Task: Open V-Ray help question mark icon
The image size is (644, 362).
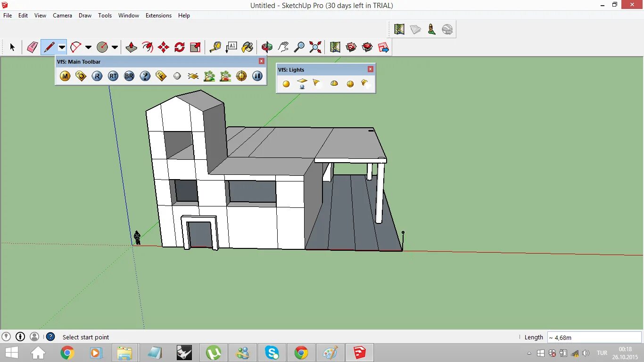Action: 145,76
